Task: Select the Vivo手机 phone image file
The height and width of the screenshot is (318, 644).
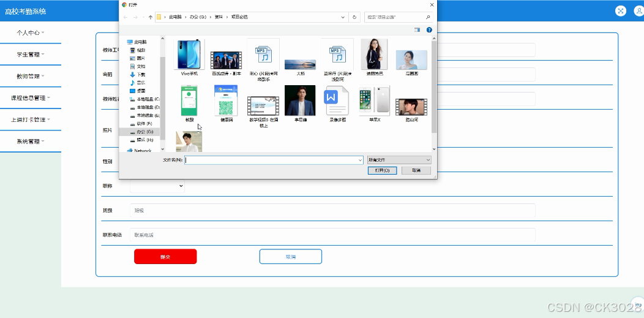Action: pos(189,58)
